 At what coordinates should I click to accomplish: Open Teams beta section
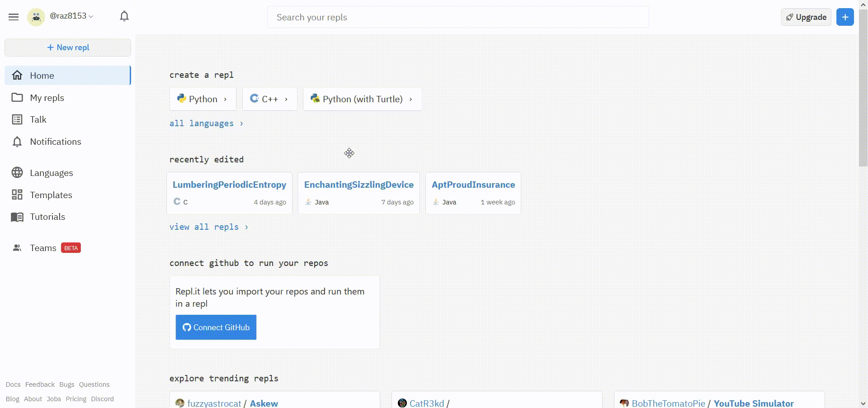(x=43, y=248)
